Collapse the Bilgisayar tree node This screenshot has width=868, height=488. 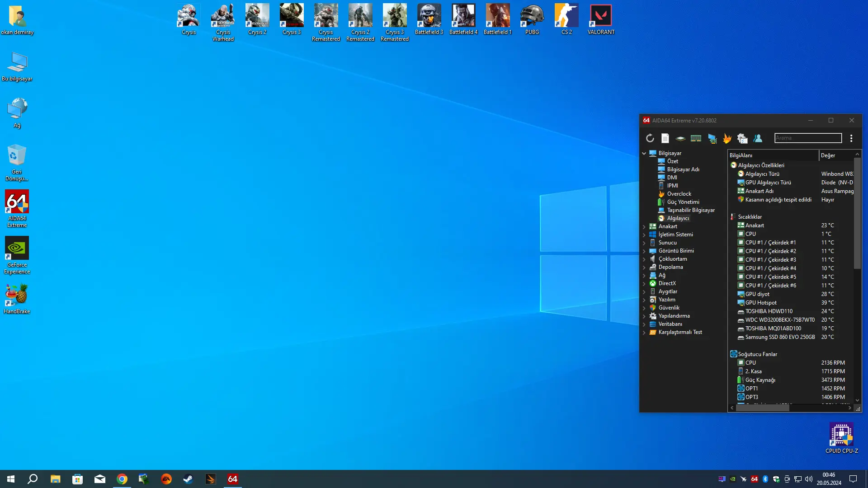pyautogui.click(x=644, y=153)
